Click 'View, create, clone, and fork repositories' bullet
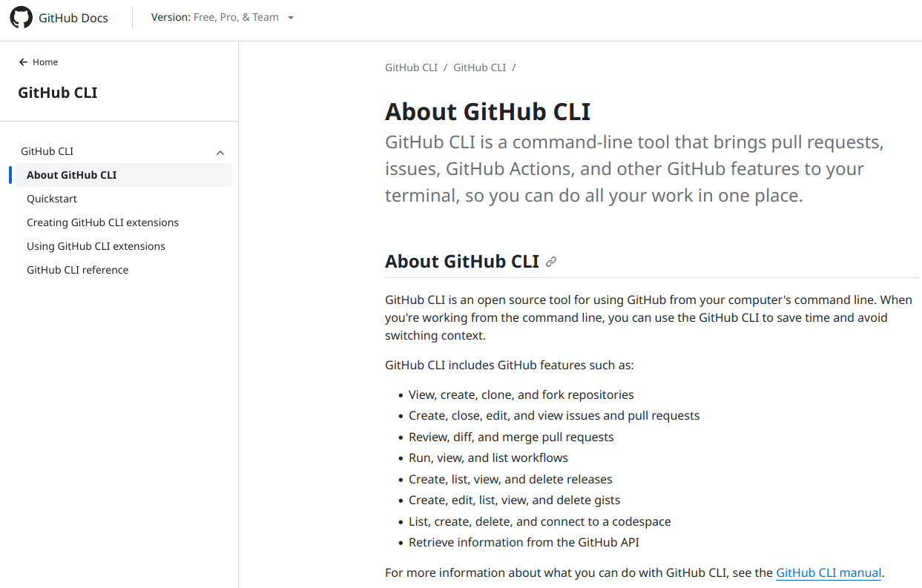The height and width of the screenshot is (588, 922). click(x=521, y=395)
